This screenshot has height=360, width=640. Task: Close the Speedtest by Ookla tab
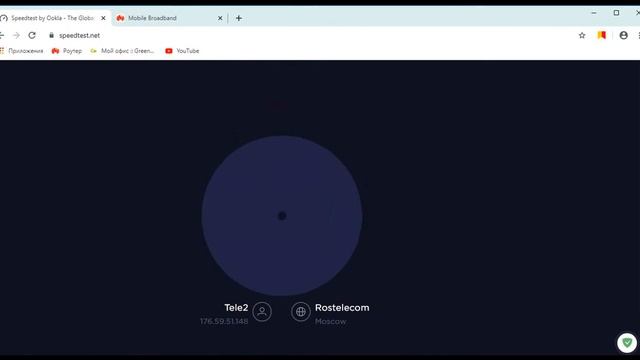[103, 18]
